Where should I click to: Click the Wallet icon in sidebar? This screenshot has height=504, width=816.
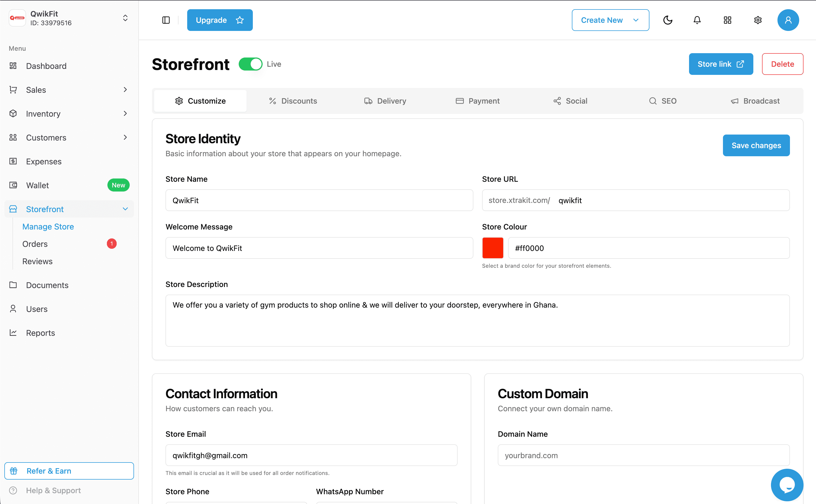[13, 185]
